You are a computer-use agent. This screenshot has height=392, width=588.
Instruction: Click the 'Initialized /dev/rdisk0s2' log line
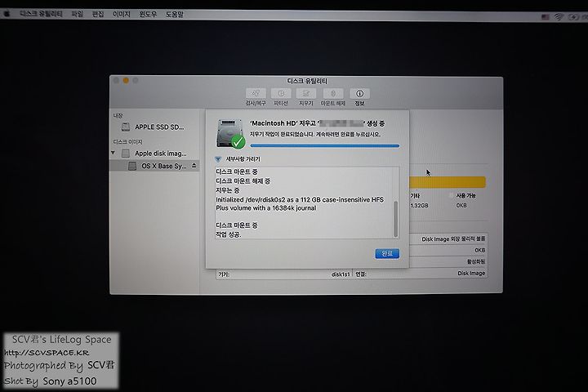point(300,203)
